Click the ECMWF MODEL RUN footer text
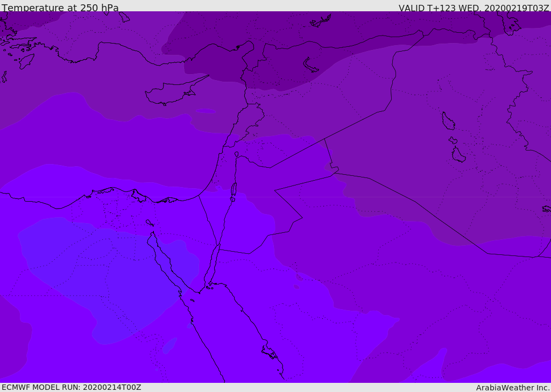Viewport: 551px width, 392px height. tap(72, 387)
